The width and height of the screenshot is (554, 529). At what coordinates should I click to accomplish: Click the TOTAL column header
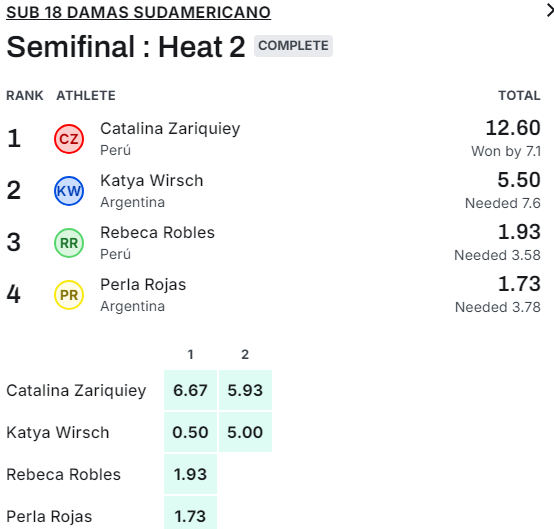point(519,95)
